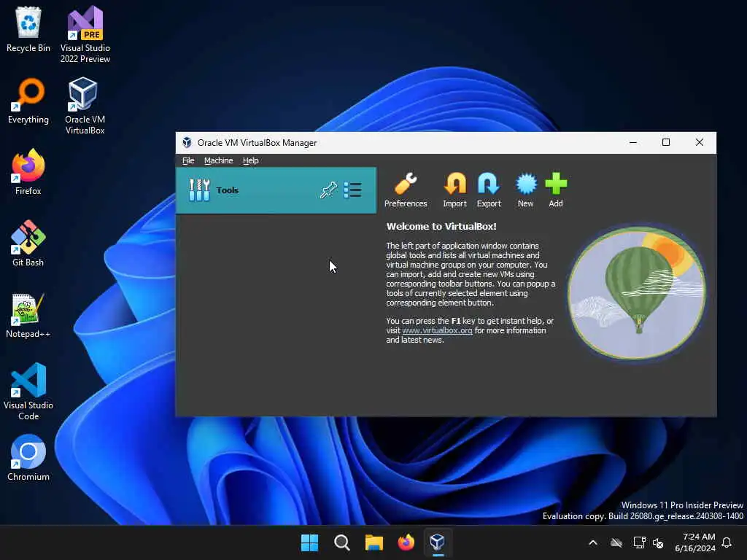Select the Everything desktop shortcut
This screenshot has width=747, height=560.
[x=28, y=101]
